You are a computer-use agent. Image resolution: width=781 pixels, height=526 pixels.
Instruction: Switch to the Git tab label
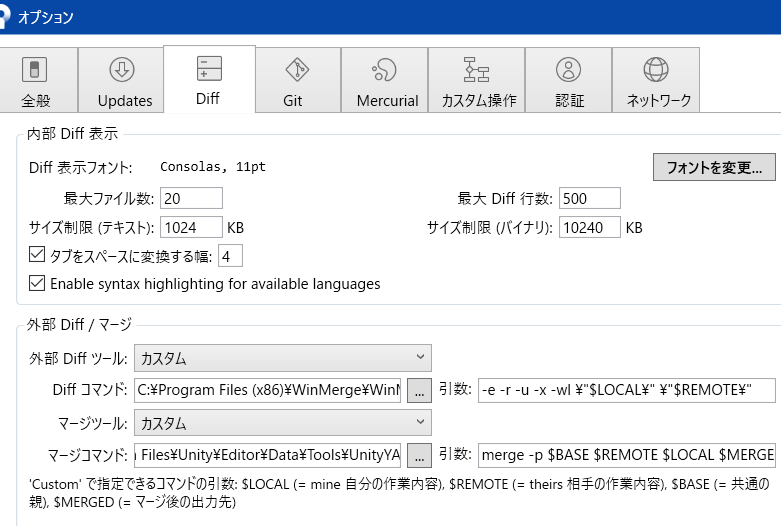click(x=293, y=101)
